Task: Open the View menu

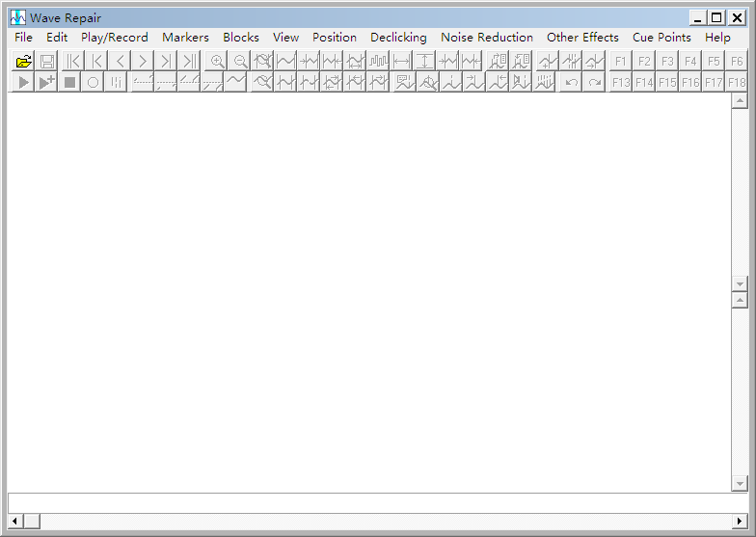Action: [x=285, y=37]
